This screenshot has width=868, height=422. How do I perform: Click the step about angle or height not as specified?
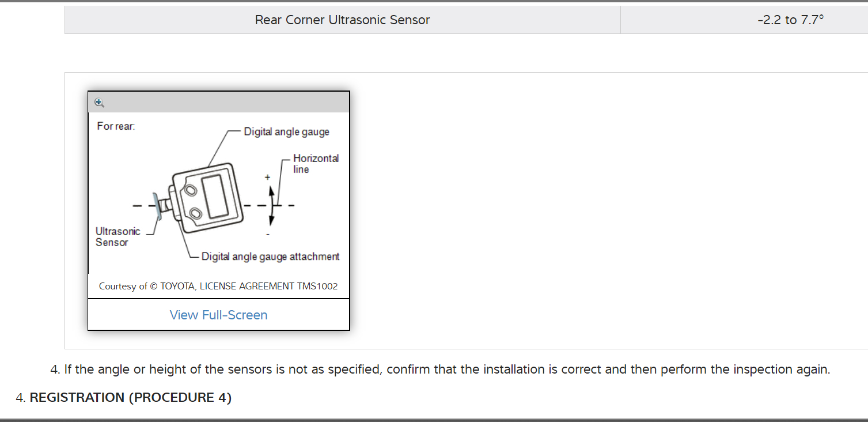(x=446, y=370)
